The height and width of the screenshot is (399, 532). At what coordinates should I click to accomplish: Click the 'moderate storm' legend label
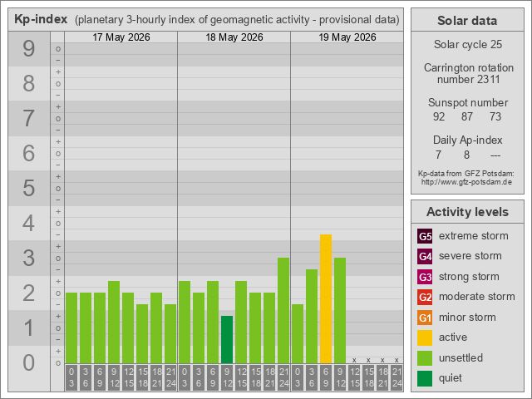point(477,297)
